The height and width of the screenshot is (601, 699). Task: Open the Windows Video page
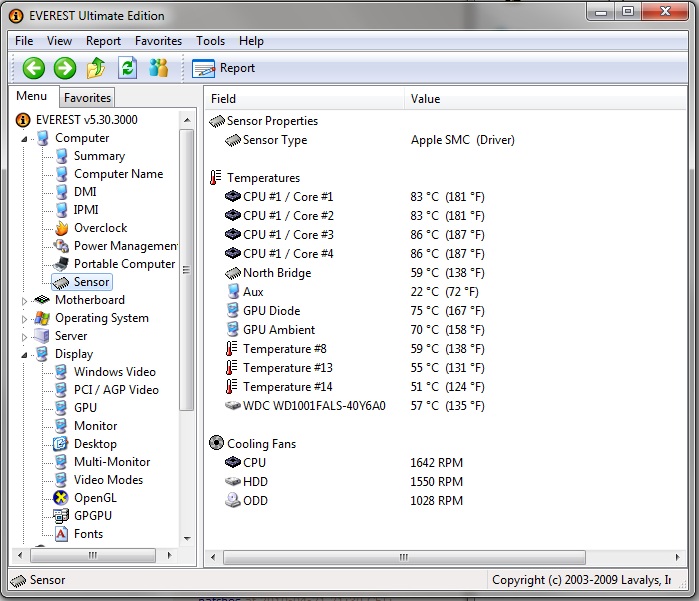pyautogui.click(x=115, y=372)
